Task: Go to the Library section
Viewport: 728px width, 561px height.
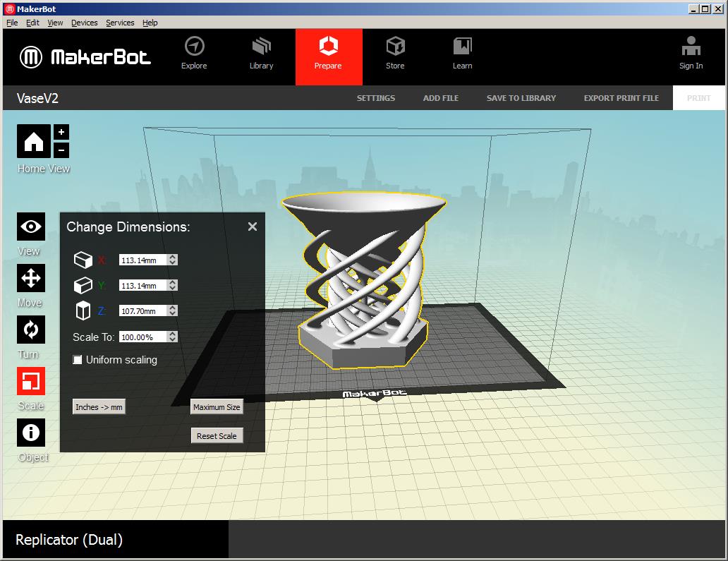Action: [261, 54]
